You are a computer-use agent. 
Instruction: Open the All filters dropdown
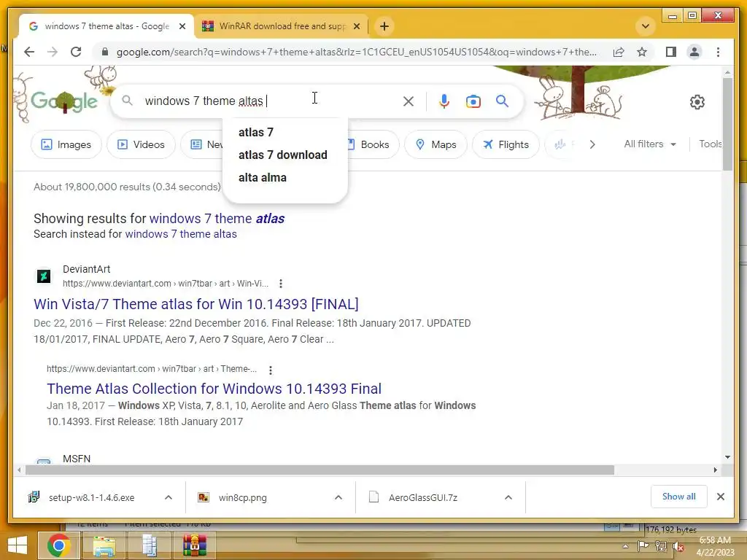pyautogui.click(x=650, y=144)
